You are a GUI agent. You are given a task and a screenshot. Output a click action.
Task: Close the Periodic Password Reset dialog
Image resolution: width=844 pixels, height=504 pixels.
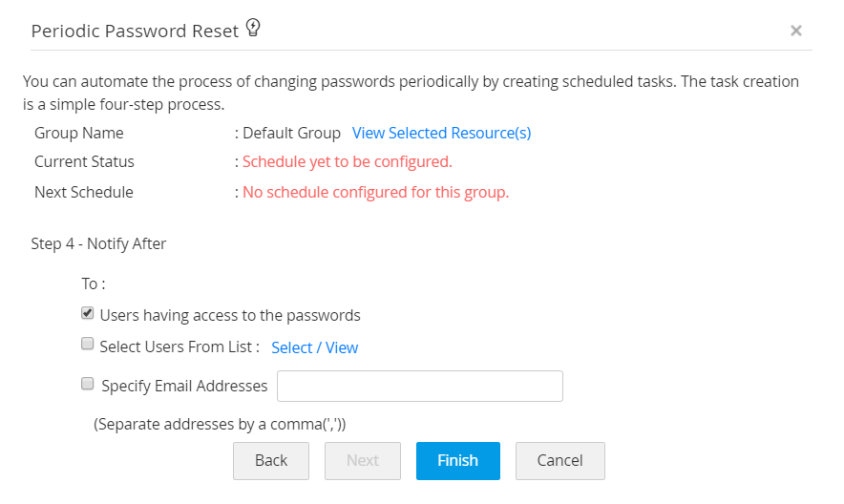click(x=795, y=31)
